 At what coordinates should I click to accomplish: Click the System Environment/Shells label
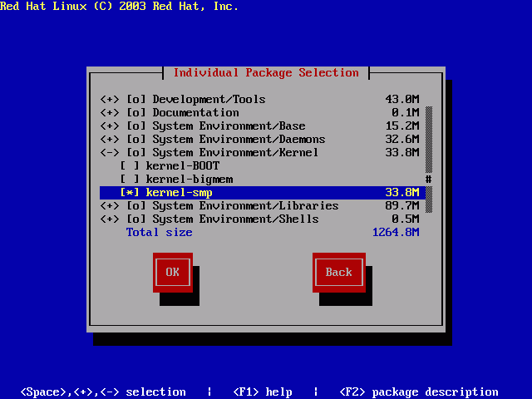235,219
